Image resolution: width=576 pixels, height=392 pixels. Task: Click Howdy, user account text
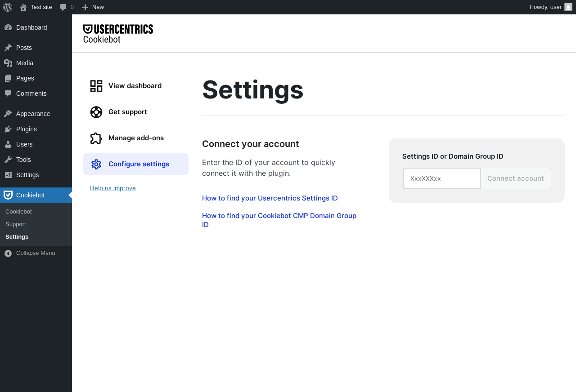(545, 7)
